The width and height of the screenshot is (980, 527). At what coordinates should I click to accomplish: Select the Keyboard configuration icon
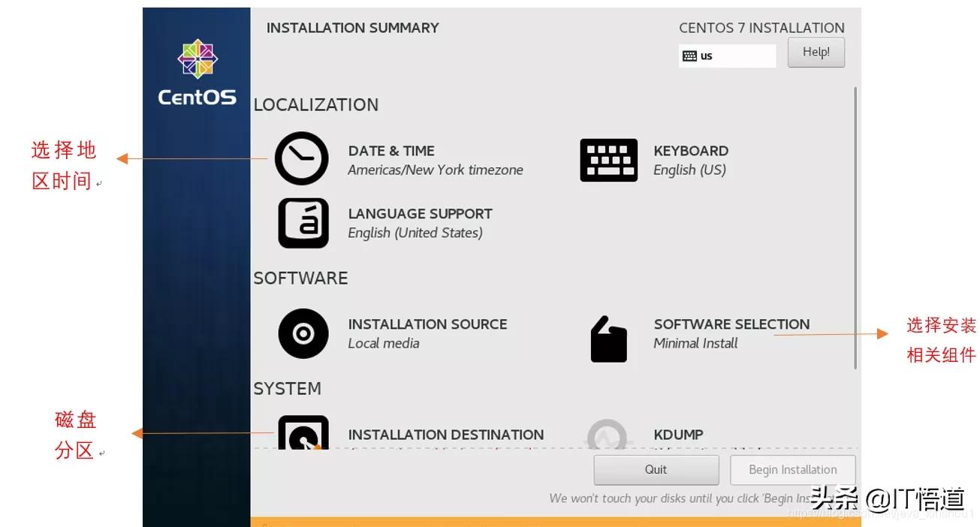point(608,158)
